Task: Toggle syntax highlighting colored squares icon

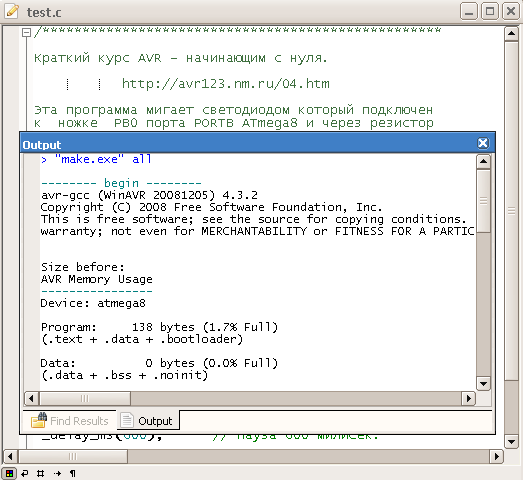Action: pyautogui.click(x=9, y=473)
